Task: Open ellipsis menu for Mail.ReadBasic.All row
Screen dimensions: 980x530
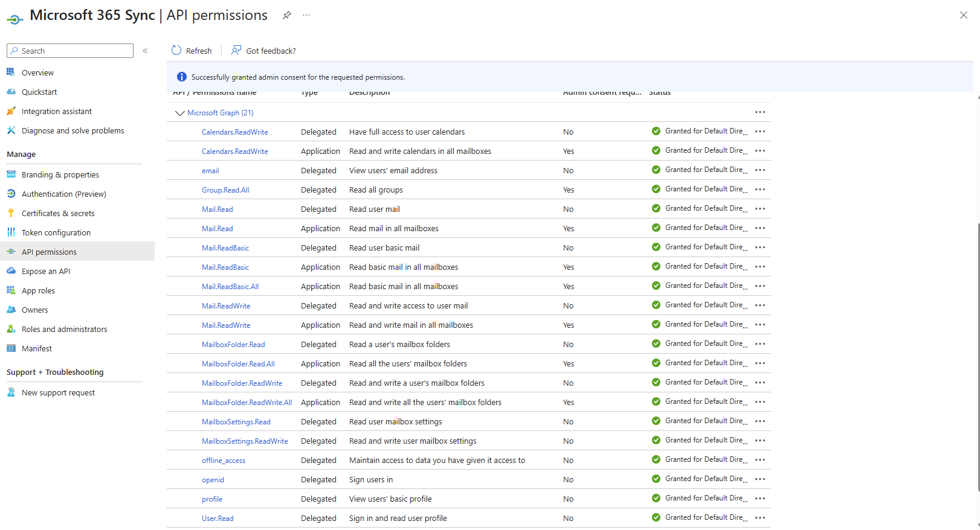Action: [760, 286]
